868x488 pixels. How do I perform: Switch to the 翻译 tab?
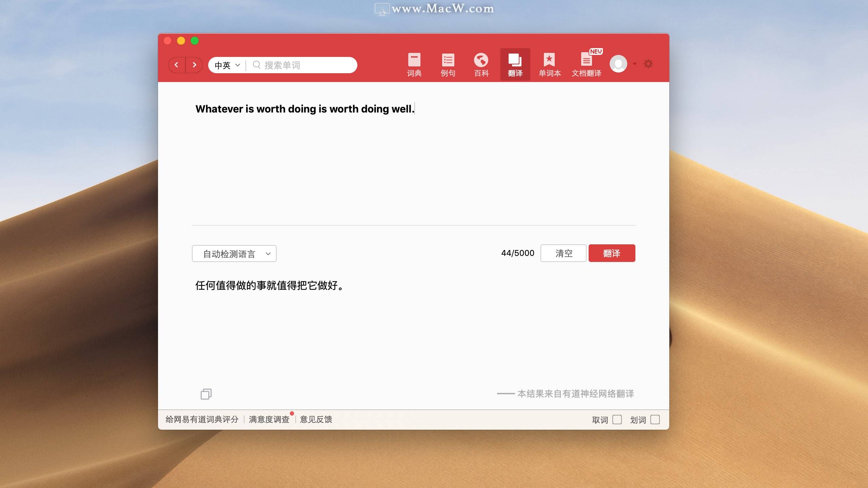point(515,64)
